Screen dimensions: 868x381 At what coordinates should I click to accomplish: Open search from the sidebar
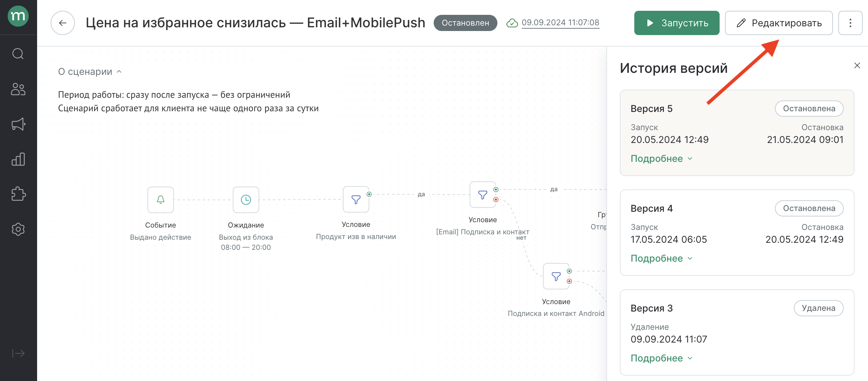18,54
